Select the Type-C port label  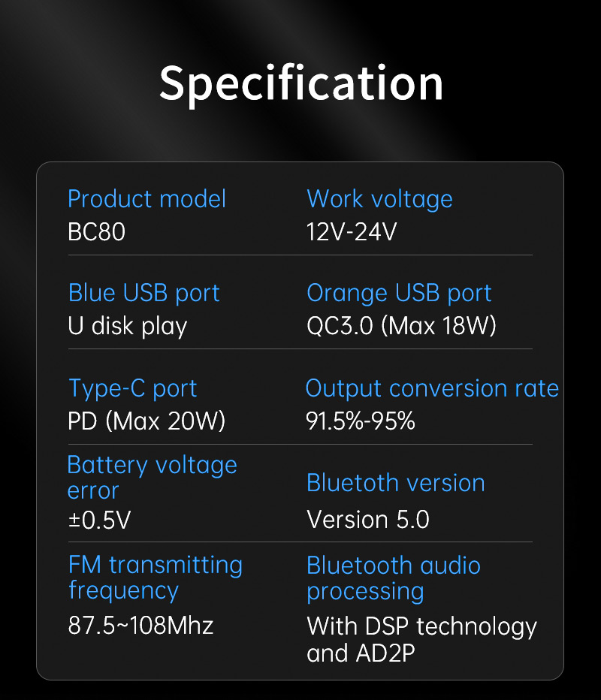tap(133, 388)
